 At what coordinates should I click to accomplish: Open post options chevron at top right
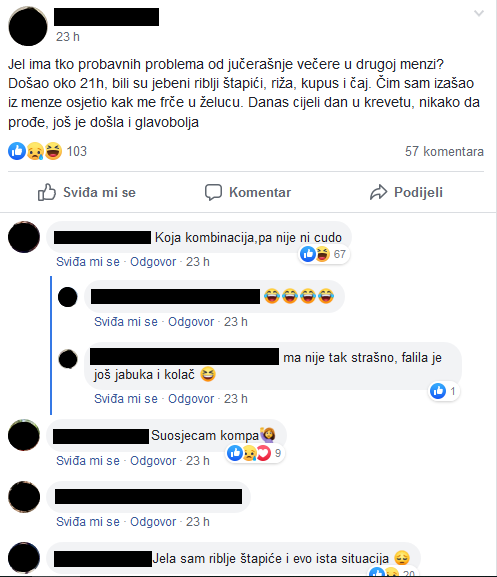coord(479,14)
